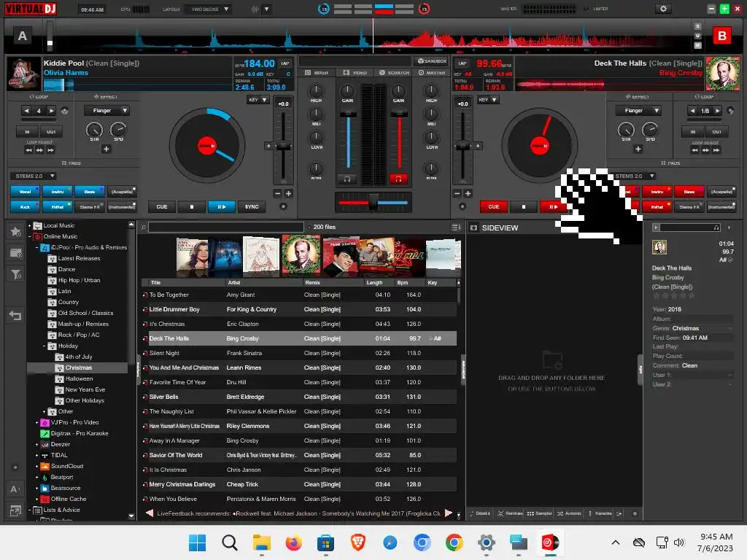
Task: Click the back arrow sidebar icon
Action: coord(15,315)
